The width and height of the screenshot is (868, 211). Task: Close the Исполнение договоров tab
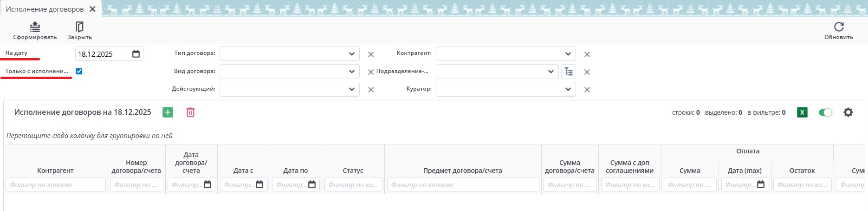pos(93,9)
